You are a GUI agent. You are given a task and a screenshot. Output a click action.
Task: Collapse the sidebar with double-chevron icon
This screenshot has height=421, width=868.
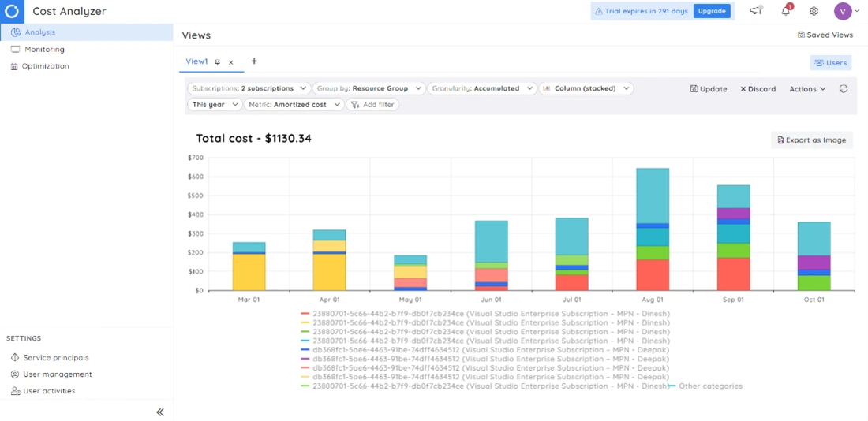click(x=159, y=412)
